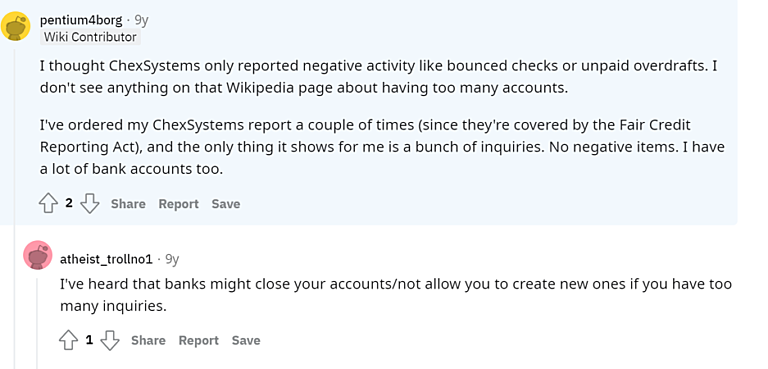
Task: Click vote count 2 on pentium4borg's comment
Action: [69, 203]
